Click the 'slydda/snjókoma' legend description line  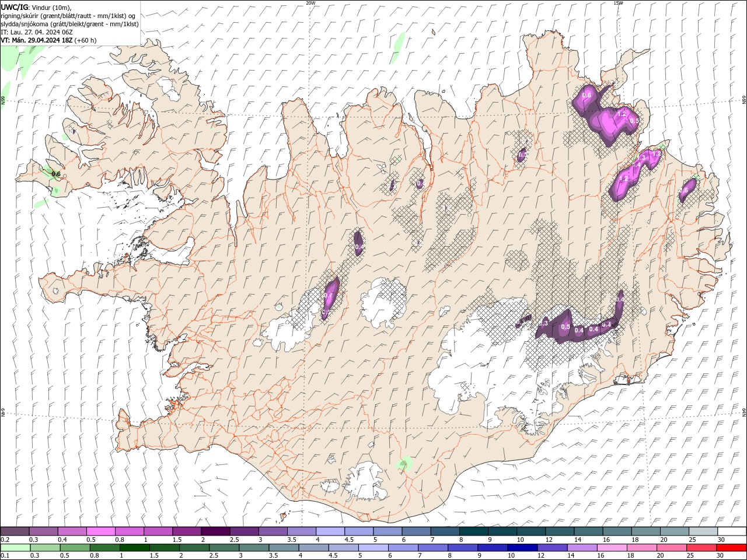coord(70,24)
